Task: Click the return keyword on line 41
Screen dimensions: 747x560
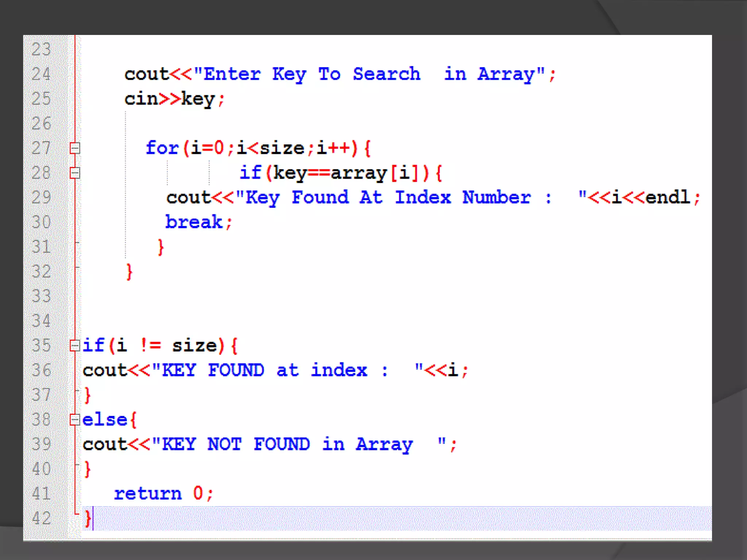Action: (x=148, y=494)
